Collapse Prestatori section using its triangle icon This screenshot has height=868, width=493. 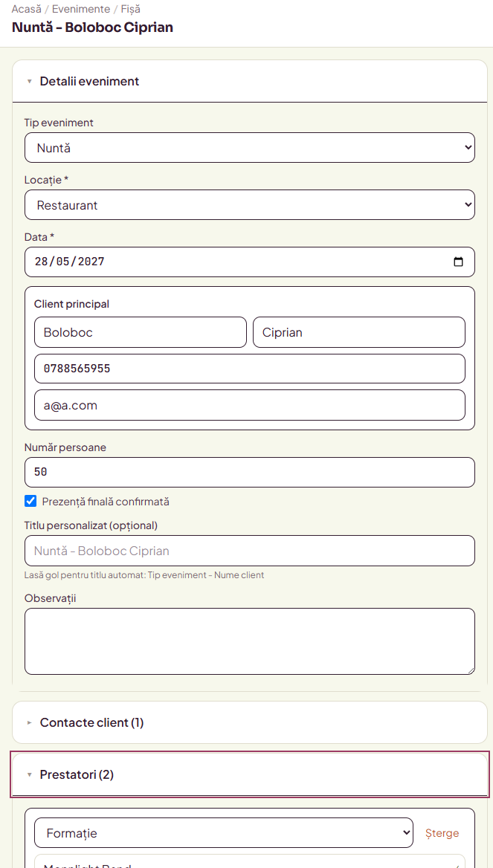point(29,774)
